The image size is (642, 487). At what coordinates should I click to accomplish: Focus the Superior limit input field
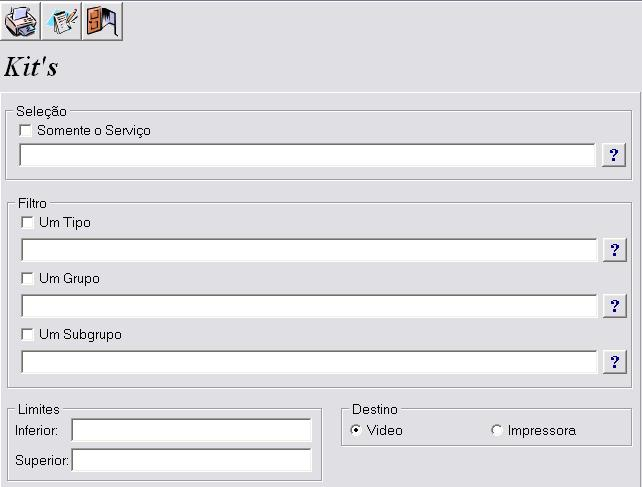click(191, 461)
